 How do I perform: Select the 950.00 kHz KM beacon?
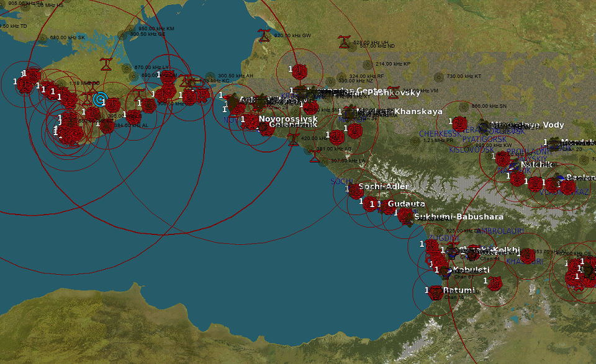[x=130, y=29]
